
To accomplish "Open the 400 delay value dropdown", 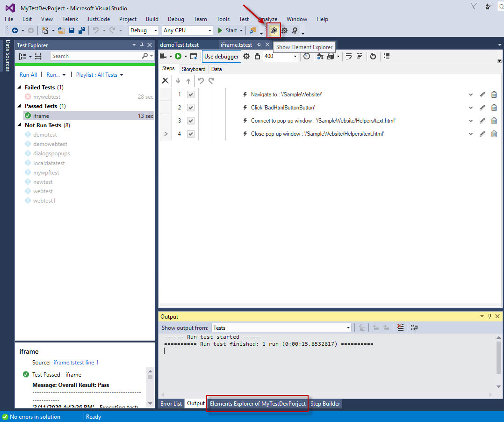I will [x=295, y=56].
